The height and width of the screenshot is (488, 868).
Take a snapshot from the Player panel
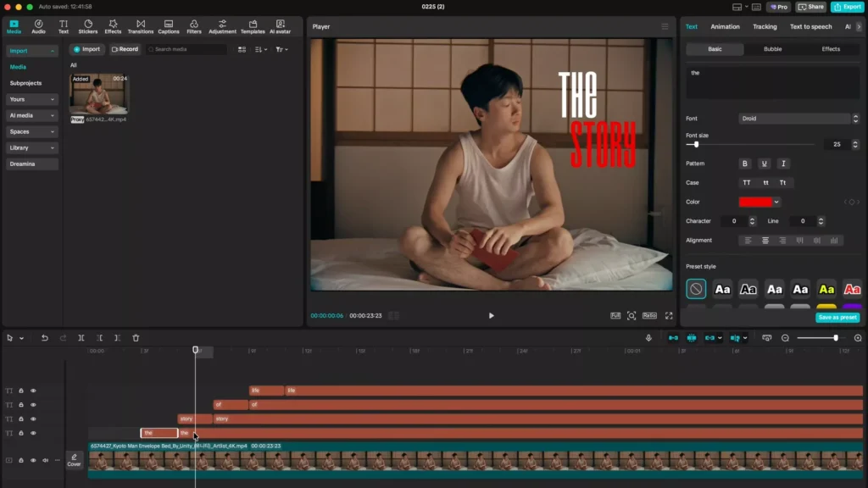coord(632,315)
